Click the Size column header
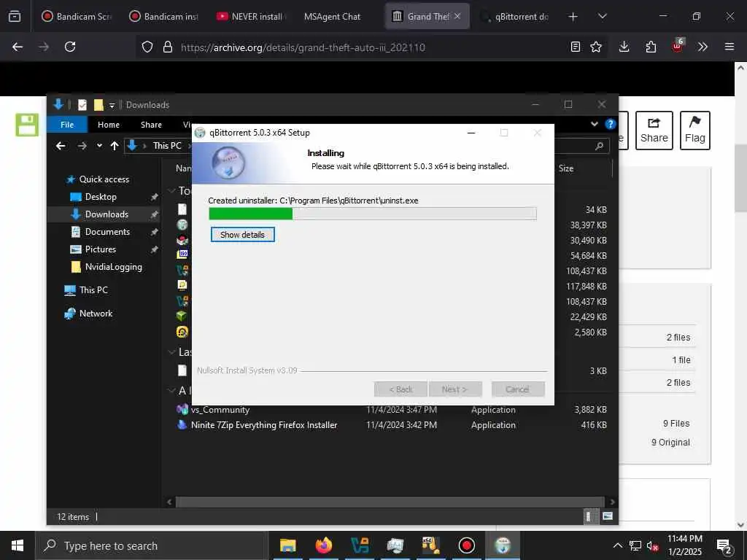Image resolution: width=747 pixels, height=560 pixels. click(x=566, y=168)
